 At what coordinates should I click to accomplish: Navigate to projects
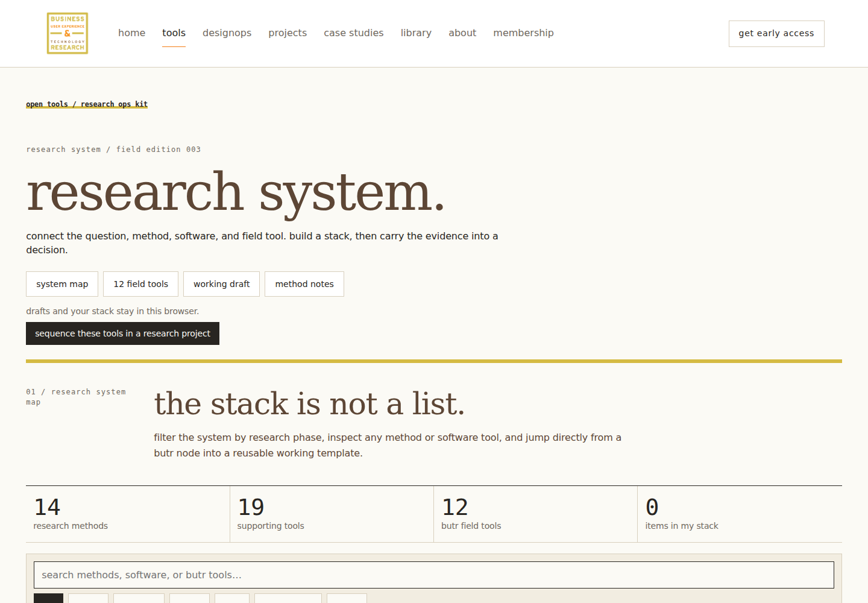coord(288,33)
